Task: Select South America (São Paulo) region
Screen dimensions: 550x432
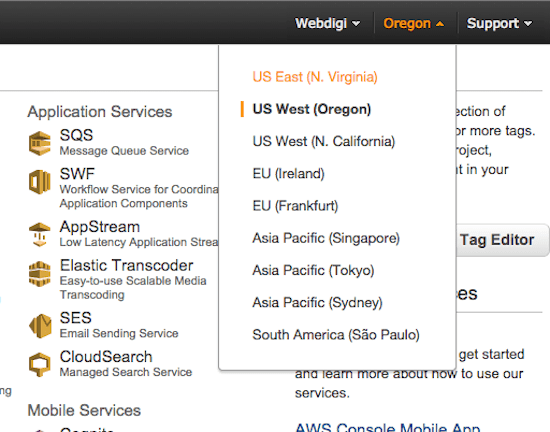Action: point(336,335)
